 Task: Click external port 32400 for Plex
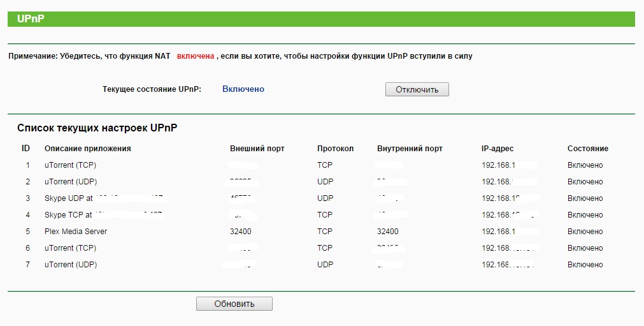tap(241, 232)
